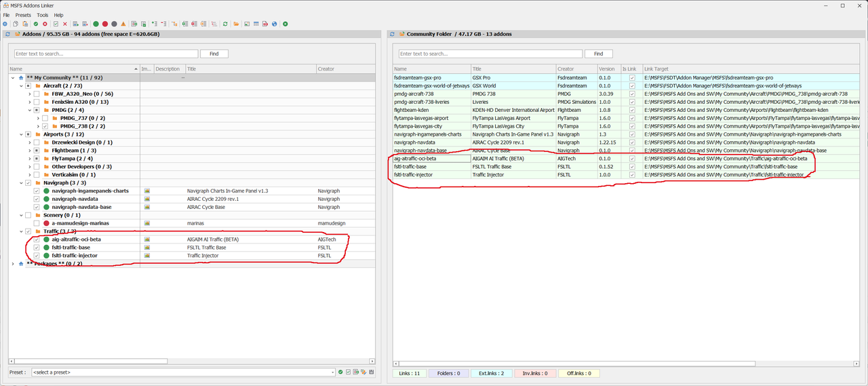Expand the Packages root node
868x386 pixels.
(x=12, y=264)
